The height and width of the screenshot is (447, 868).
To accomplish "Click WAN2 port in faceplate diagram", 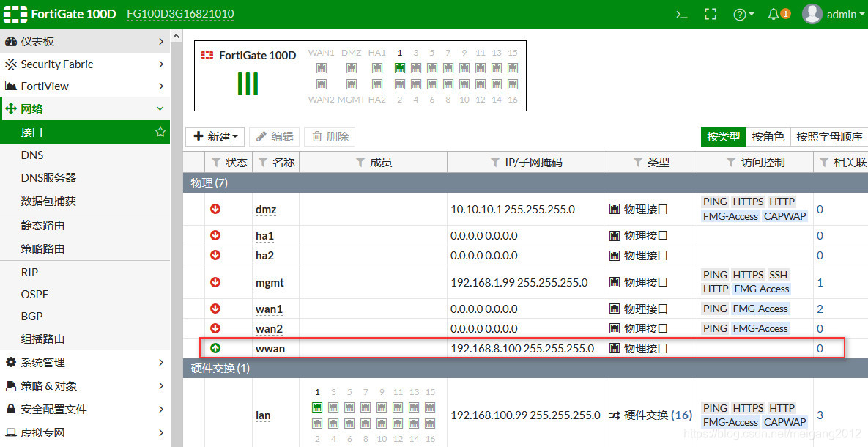I will [x=321, y=84].
